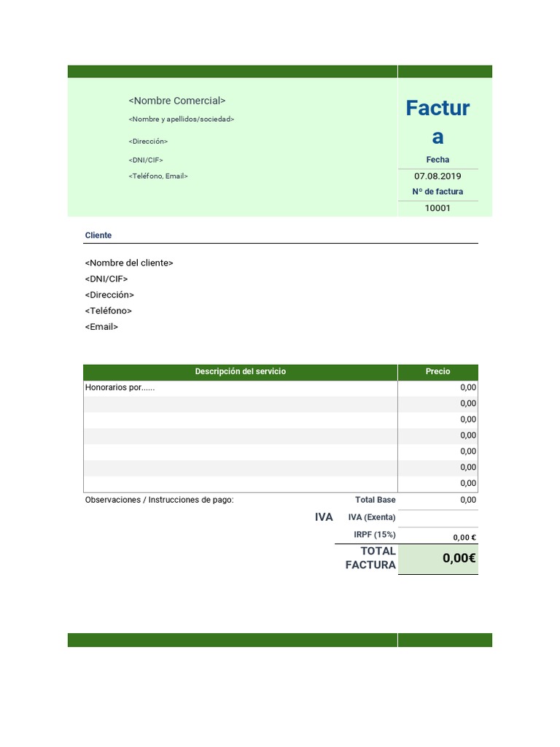This screenshot has width=560, height=747.
Task: Select the invoice date 07.08.2019
Action: coord(437,176)
